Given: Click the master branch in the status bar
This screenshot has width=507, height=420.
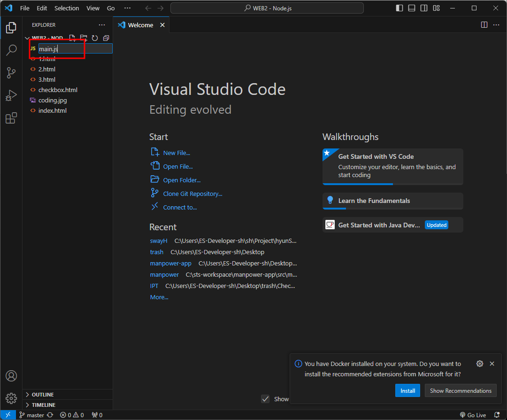Looking at the screenshot, I should [32, 415].
